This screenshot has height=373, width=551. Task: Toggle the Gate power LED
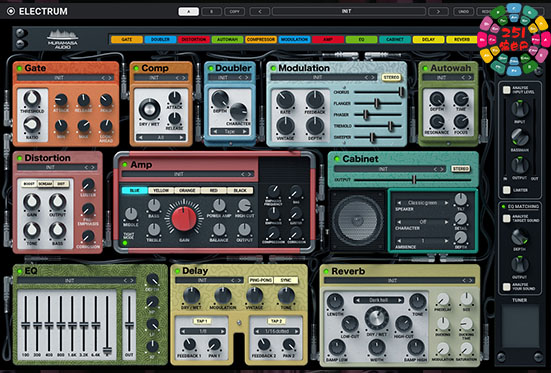(x=19, y=68)
